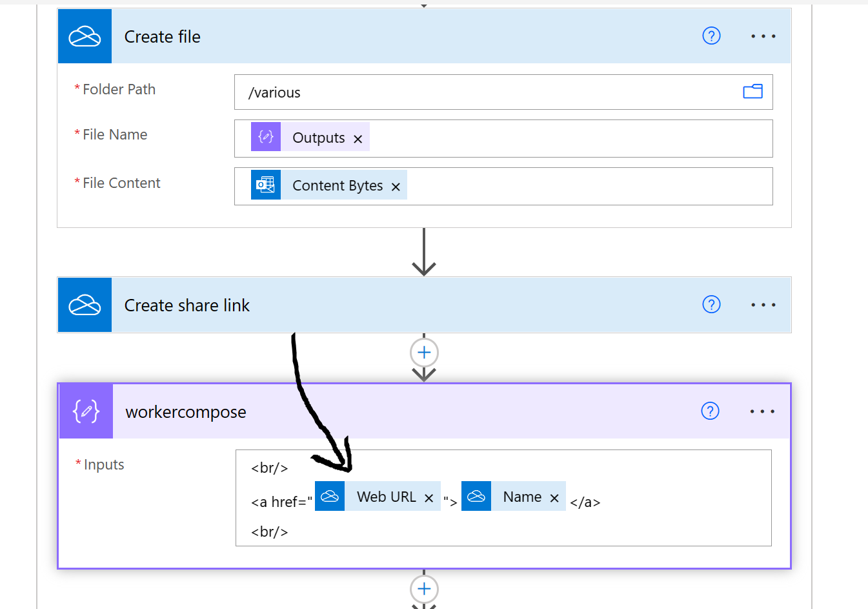Click the Outlook icon on Content Bytes
Viewport: 868px width, 609px height.
(x=266, y=185)
